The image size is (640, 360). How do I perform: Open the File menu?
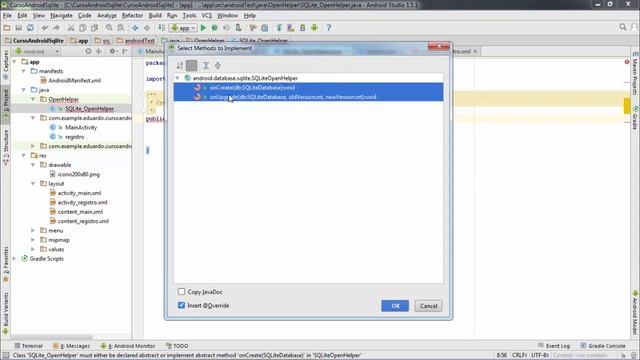tap(7, 16)
